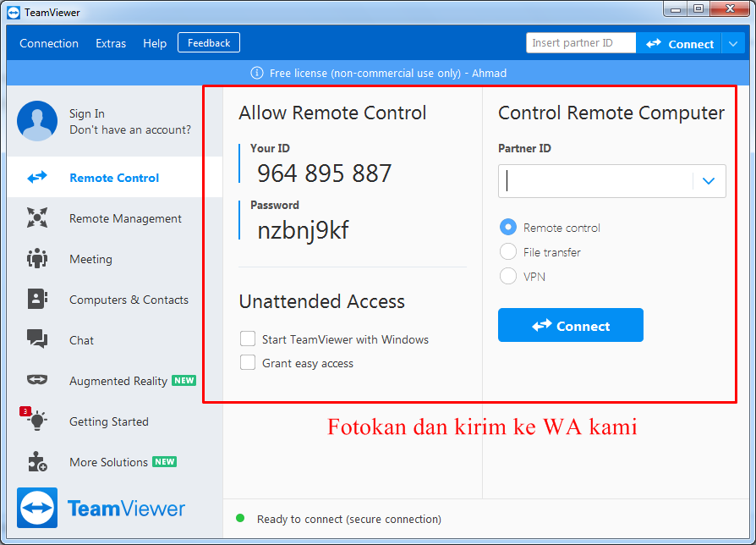Viewport: 756px width, 545px height.
Task: Select the File transfer radio option
Action: (507, 251)
